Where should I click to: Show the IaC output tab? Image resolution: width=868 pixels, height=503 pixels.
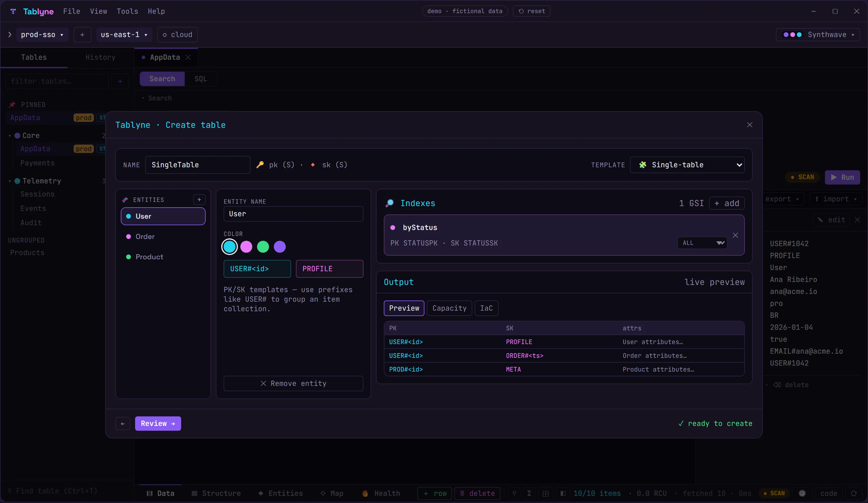486,308
